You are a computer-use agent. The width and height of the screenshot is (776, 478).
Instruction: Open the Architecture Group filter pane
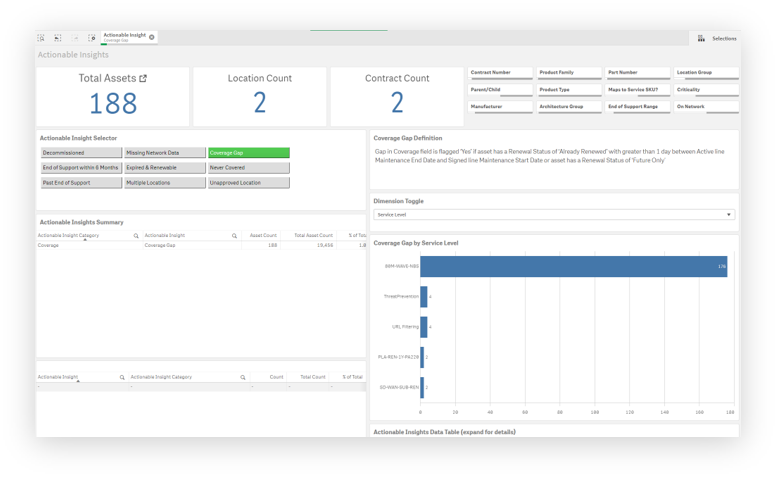pyautogui.click(x=569, y=107)
